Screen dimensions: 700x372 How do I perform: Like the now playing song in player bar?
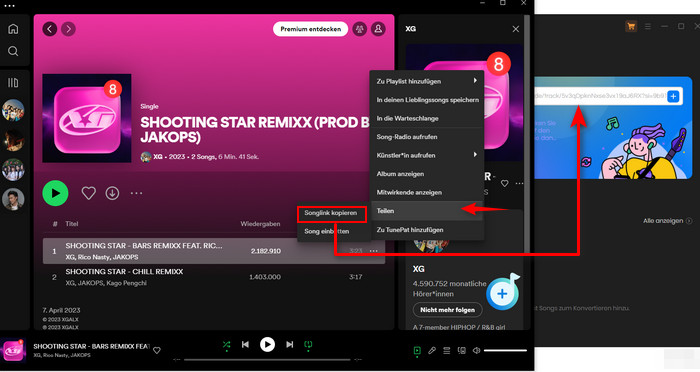coord(157,351)
